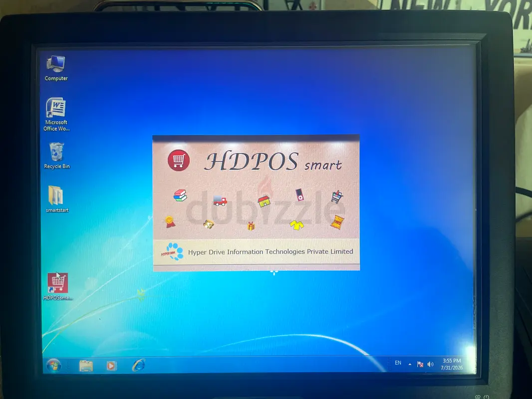Click the Hyper Drive company logo
This screenshot has height=399, width=532.
pyautogui.click(x=172, y=251)
